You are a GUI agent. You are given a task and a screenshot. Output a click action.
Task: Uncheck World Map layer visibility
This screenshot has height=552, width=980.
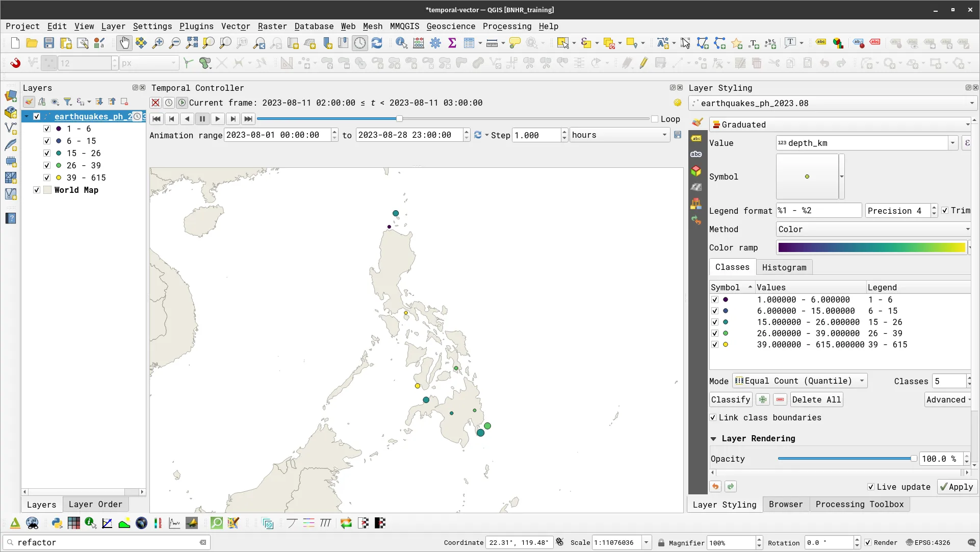coord(37,190)
